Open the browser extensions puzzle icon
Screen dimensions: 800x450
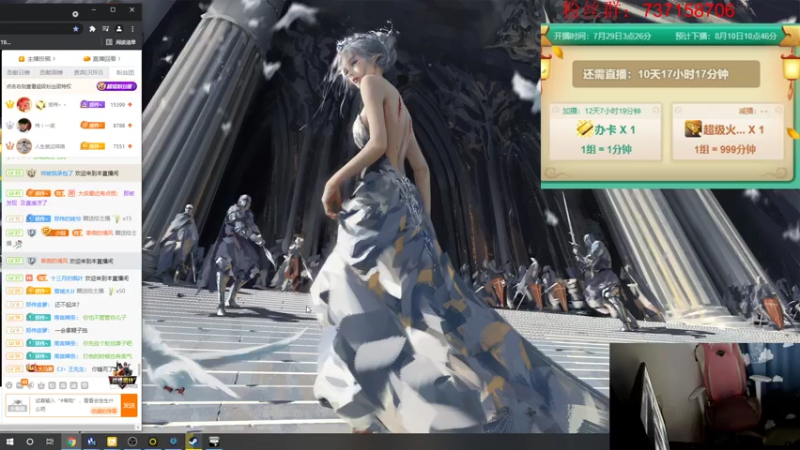[92, 29]
